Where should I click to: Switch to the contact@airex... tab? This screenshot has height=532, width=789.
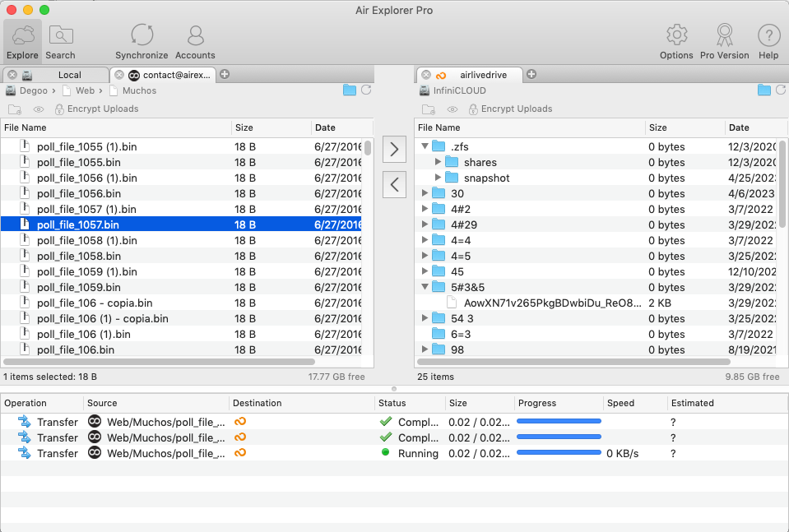tap(176, 75)
